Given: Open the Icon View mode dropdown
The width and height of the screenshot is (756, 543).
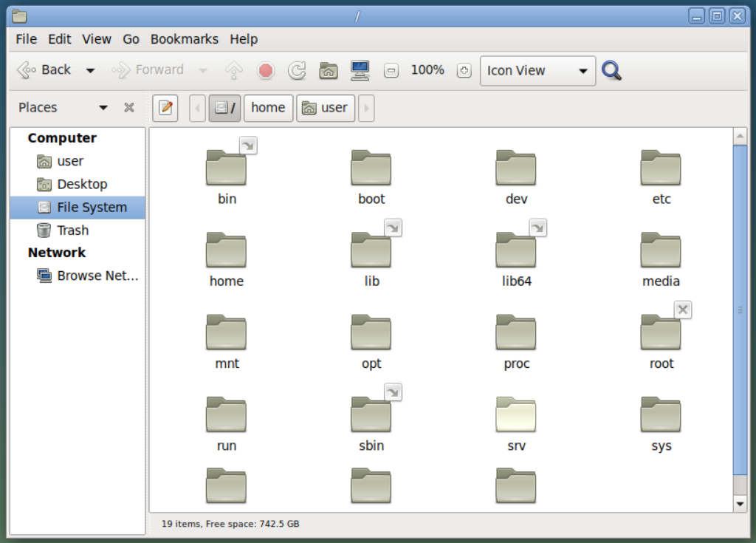Looking at the screenshot, I should 537,71.
